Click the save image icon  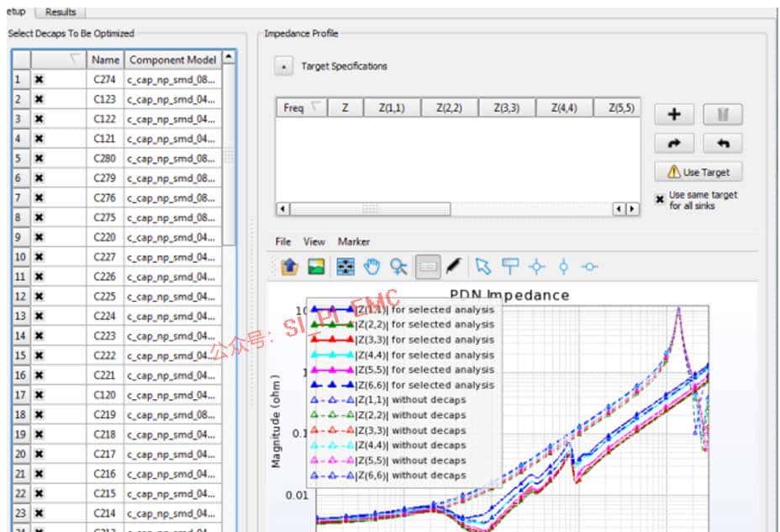[x=316, y=266]
